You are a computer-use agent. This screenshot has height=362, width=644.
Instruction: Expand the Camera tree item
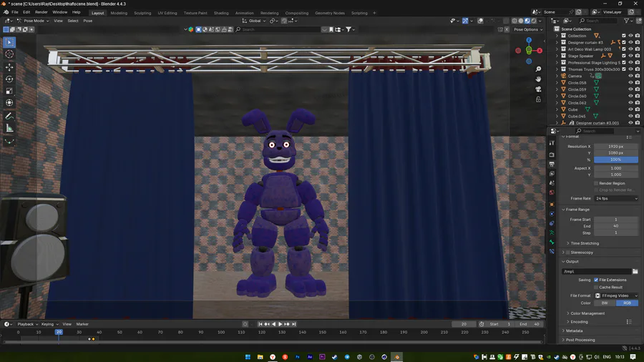[x=557, y=76]
